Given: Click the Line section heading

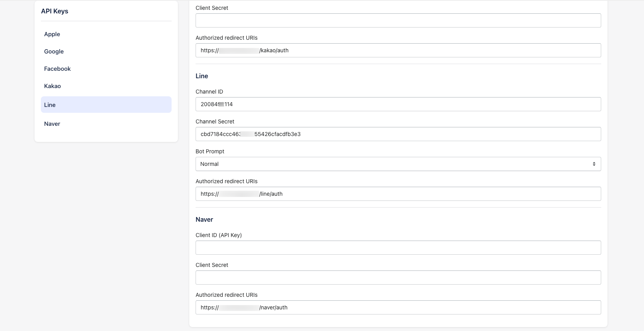Looking at the screenshot, I should (202, 76).
